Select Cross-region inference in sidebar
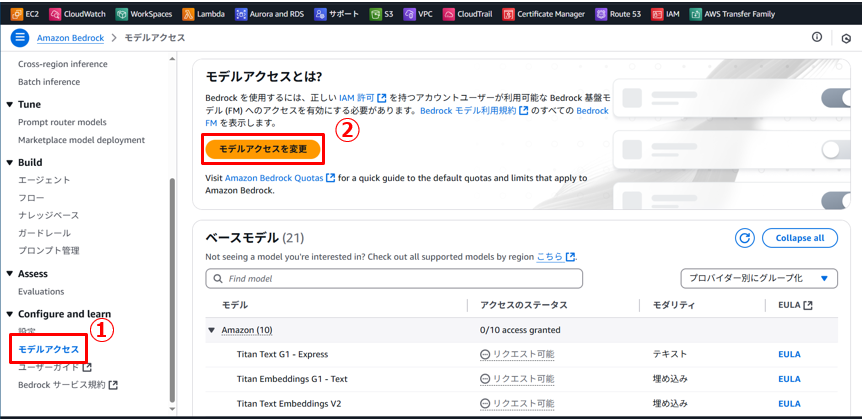 coord(63,64)
